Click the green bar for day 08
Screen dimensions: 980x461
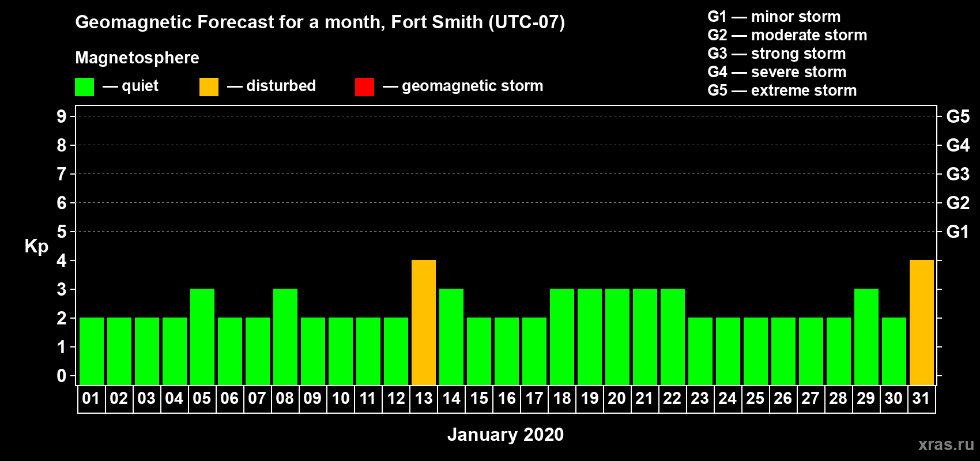tap(285, 337)
